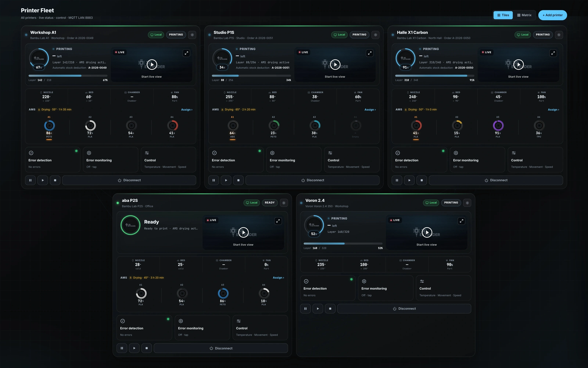The image size is (588, 368).
Task: Click the light icon on Halle X1 Carbon card
Action: click(559, 35)
